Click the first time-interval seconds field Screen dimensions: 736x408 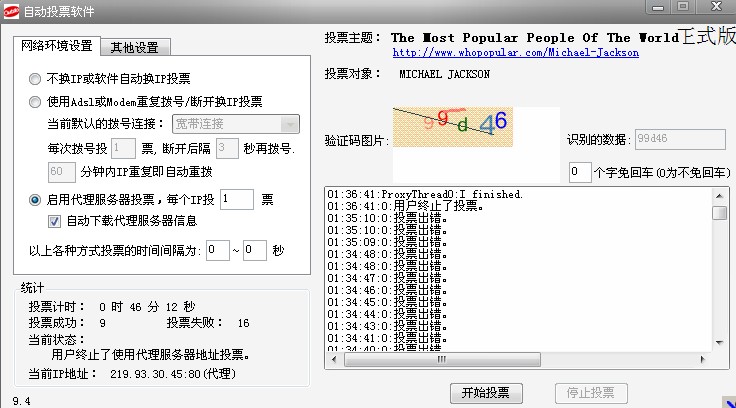coord(217,250)
